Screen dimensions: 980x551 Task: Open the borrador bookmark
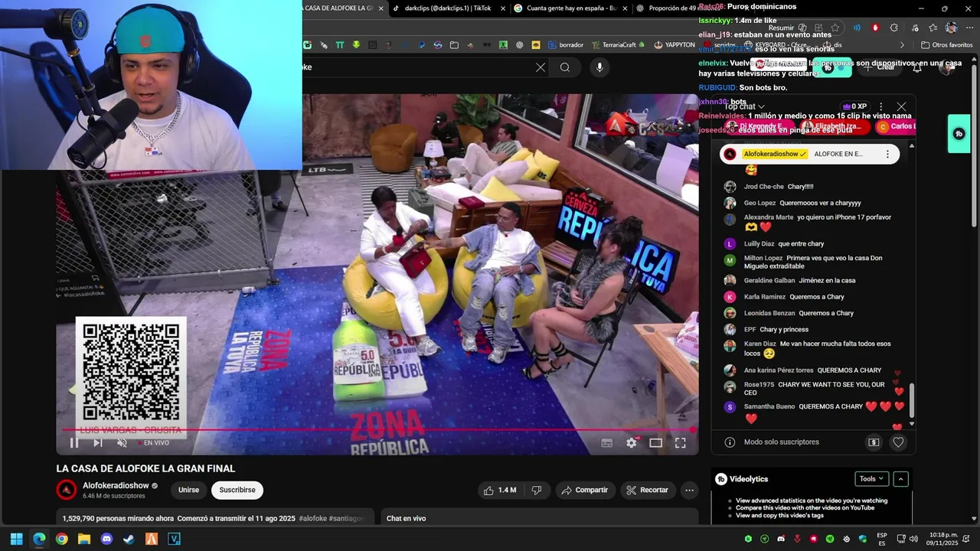pos(565,45)
